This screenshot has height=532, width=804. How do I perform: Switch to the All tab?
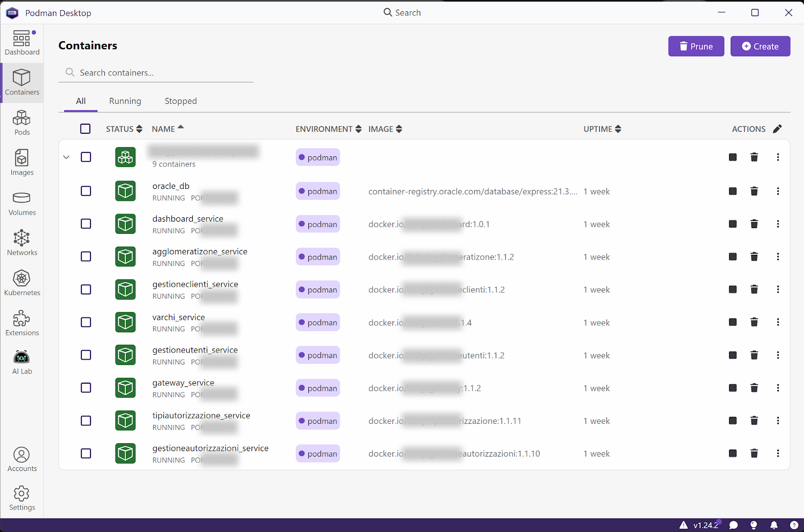[81, 101]
